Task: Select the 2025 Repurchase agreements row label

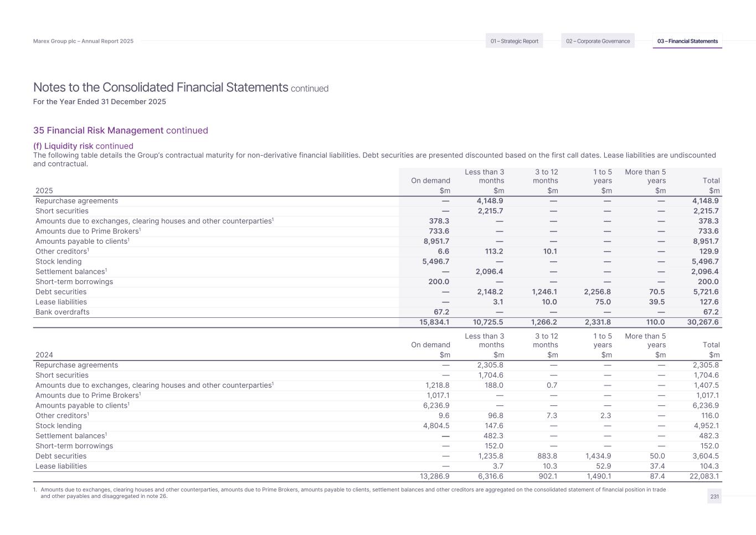Action: pyautogui.click(x=76, y=201)
